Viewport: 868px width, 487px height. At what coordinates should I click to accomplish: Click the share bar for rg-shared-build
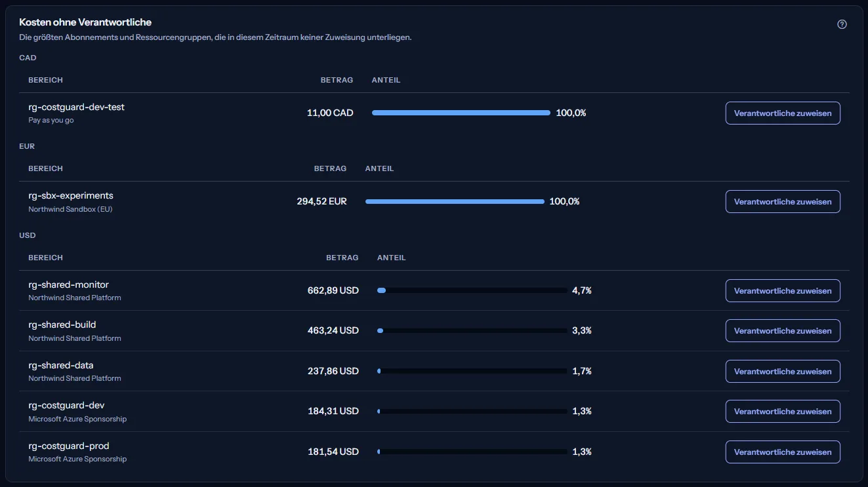click(x=472, y=331)
